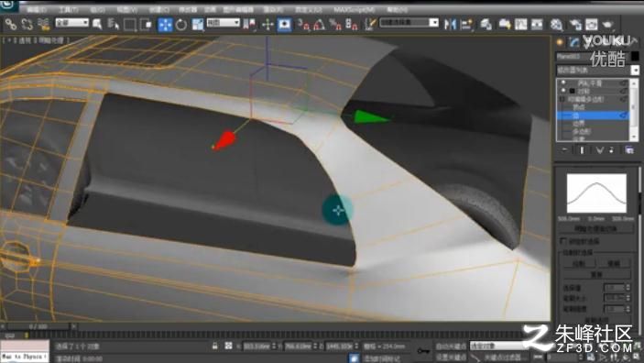This screenshot has height=363, width=644.
Task: Click the Mirror tool icon
Action: tap(450, 24)
